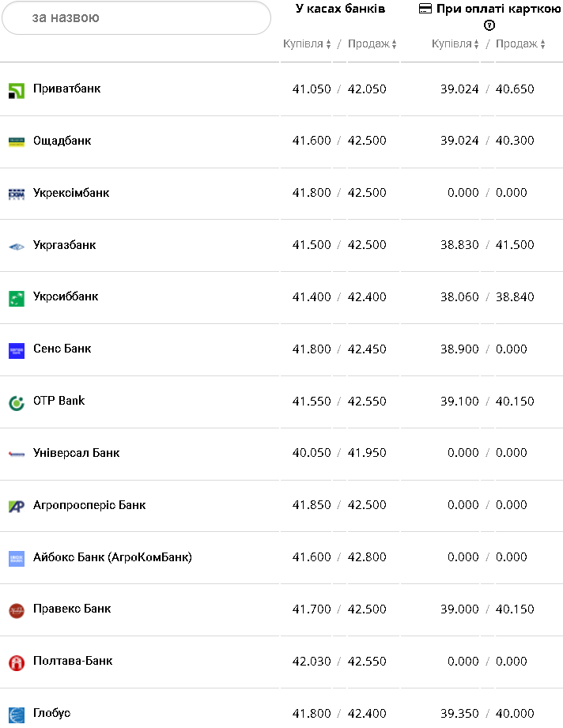Open the Універсал Банк link
This screenshot has height=728, width=563.
pyautogui.click(x=76, y=453)
